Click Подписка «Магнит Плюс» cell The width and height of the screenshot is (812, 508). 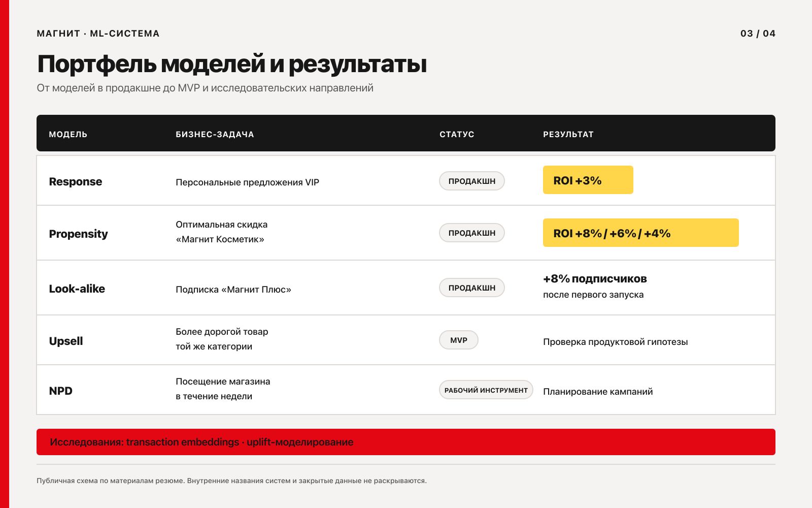(233, 290)
